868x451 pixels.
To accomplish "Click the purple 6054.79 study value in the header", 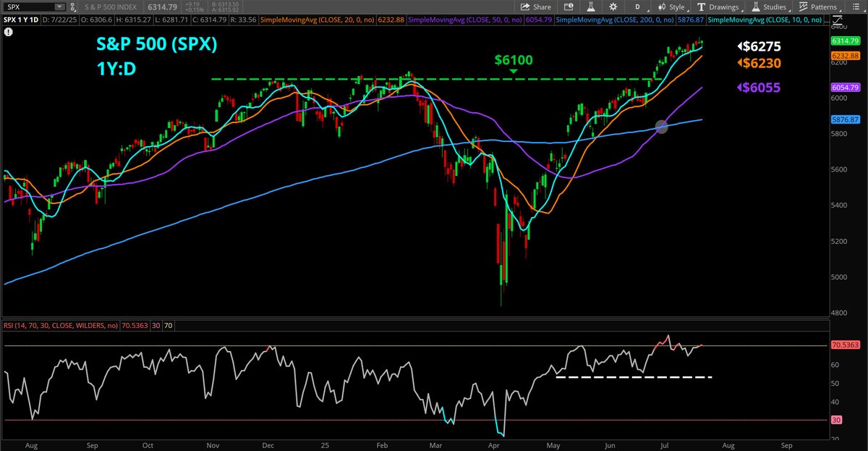I will click(539, 20).
